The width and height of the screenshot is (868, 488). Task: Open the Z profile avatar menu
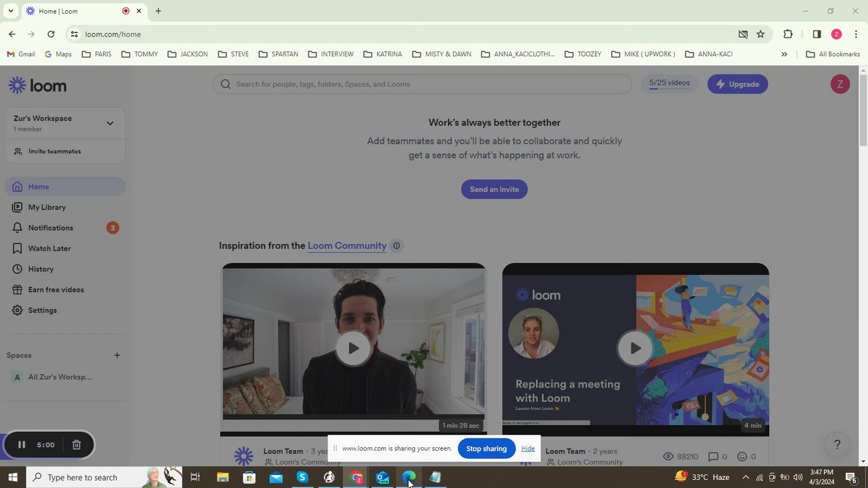[840, 84]
